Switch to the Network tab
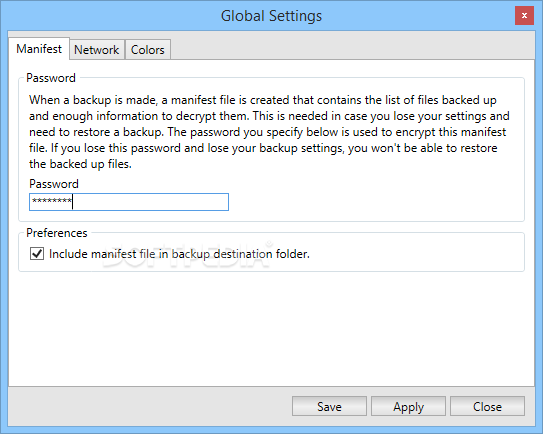 (x=97, y=50)
